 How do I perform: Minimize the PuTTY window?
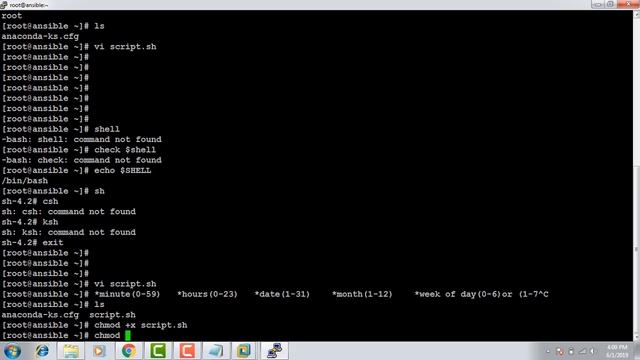coord(598,4)
